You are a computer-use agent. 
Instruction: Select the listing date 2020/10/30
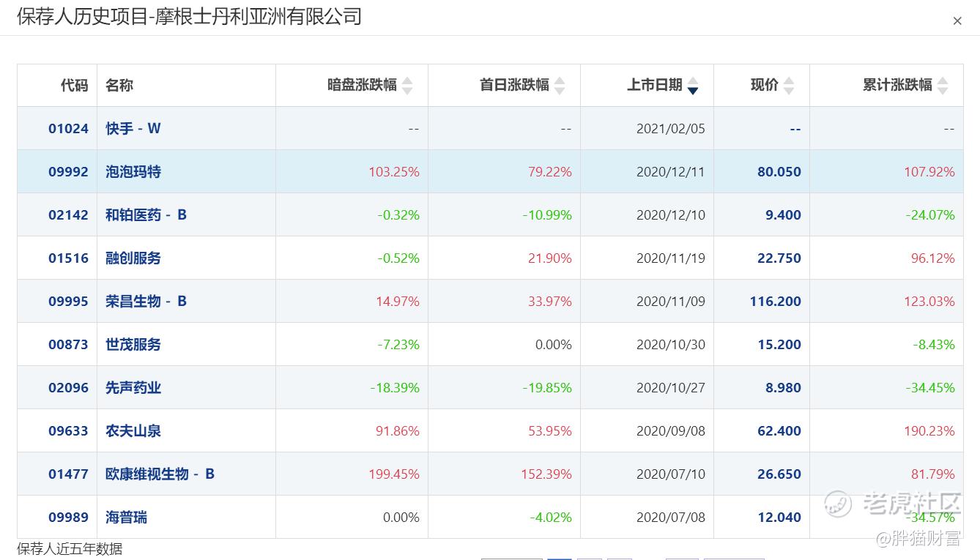[x=671, y=345]
